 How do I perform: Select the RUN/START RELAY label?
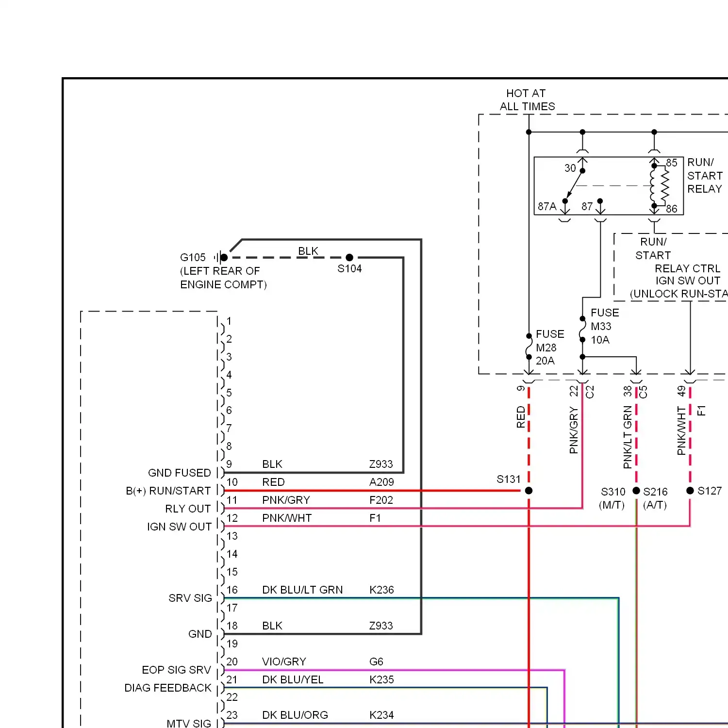pyautogui.click(x=705, y=176)
